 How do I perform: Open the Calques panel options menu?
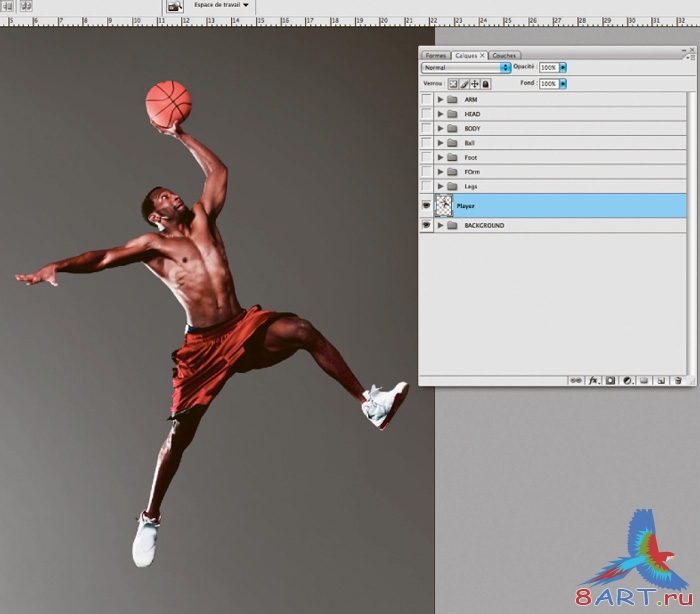point(691,57)
